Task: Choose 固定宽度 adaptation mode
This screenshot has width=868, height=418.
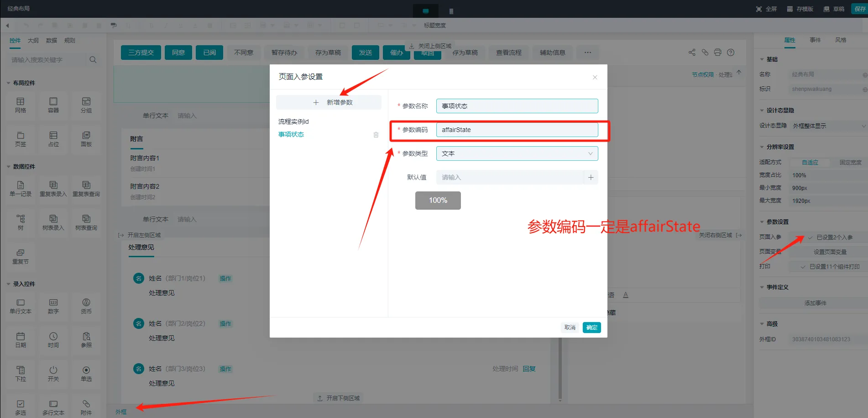Action: tap(850, 162)
